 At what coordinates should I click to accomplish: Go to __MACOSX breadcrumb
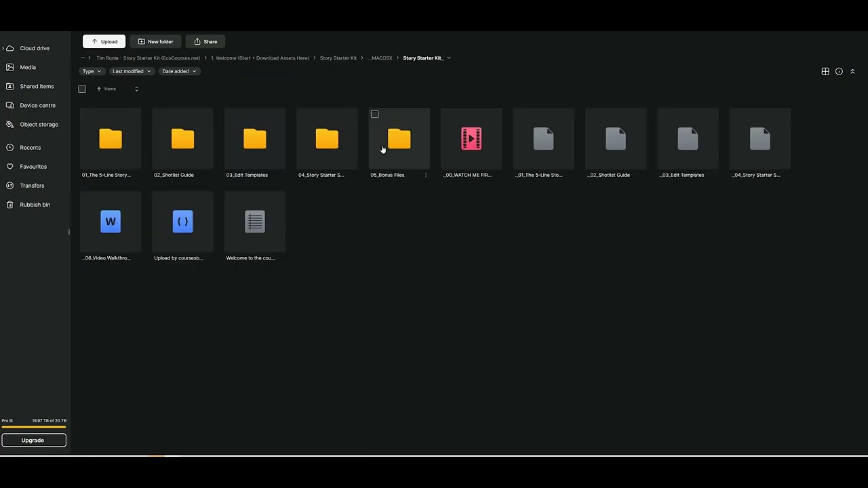point(380,58)
